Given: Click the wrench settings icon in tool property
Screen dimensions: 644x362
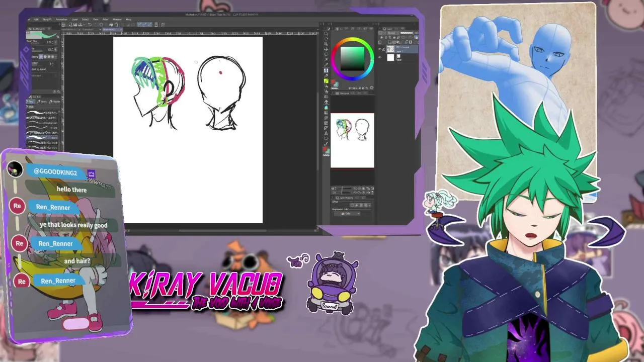Looking at the screenshot, I should 58,92.
